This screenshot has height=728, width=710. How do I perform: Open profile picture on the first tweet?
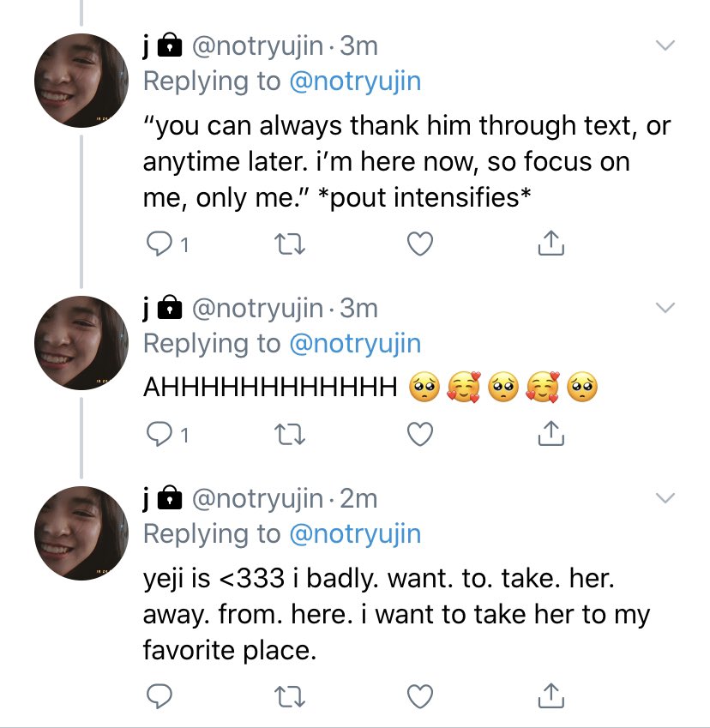point(81,81)
